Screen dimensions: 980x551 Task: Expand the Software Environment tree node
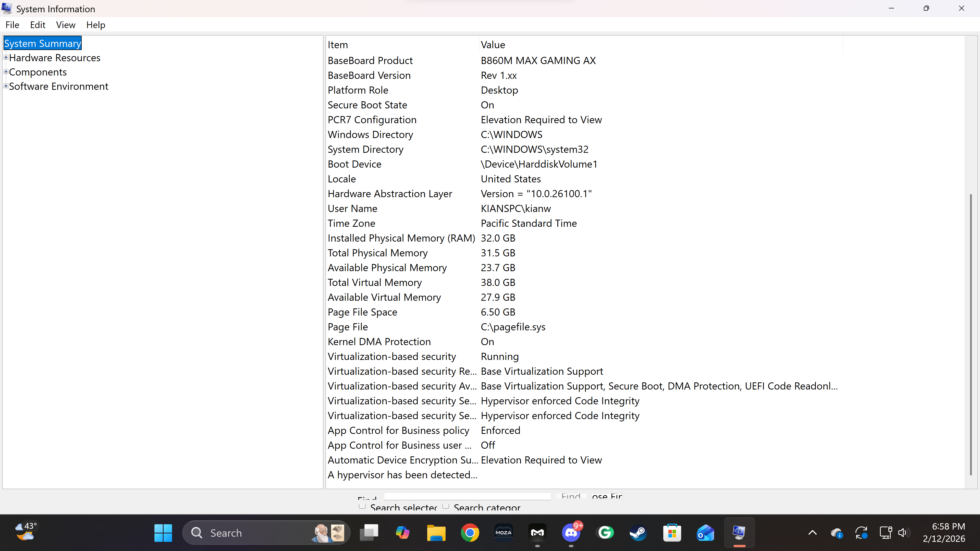(x=6, y=86)
